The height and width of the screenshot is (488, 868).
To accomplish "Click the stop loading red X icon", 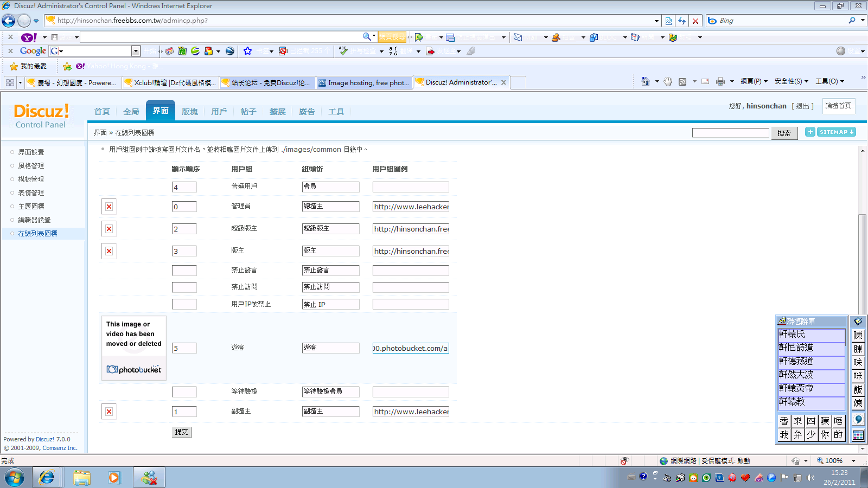I will 695,21.
